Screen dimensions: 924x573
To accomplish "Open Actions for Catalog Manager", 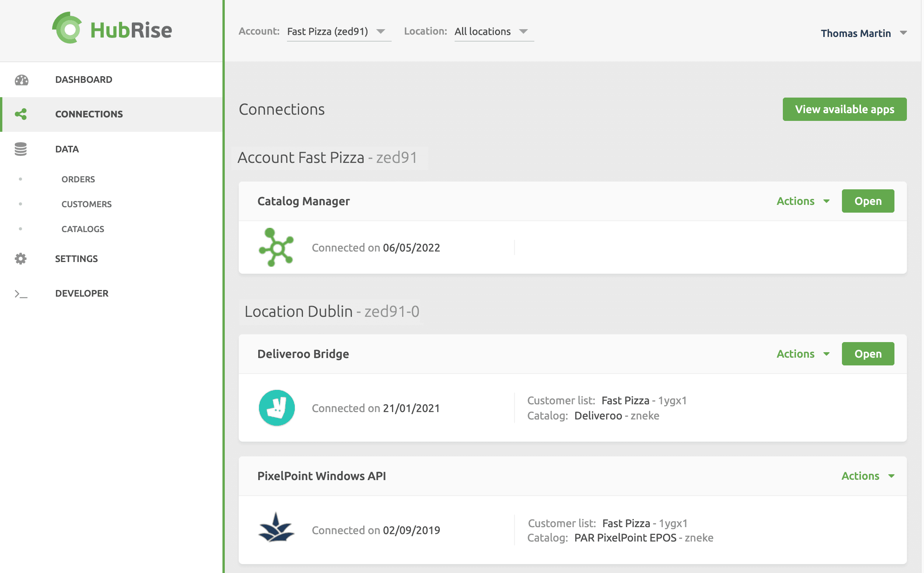I will [x=803, y=201].
